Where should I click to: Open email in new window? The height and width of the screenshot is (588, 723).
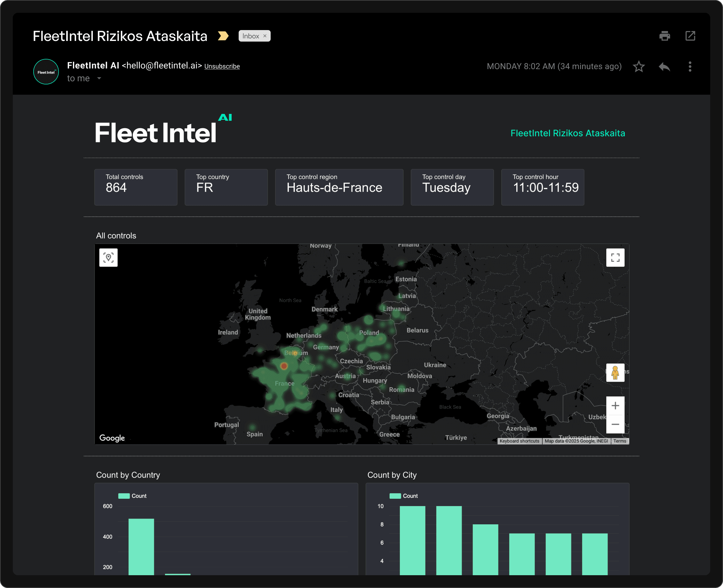(690, 36)
